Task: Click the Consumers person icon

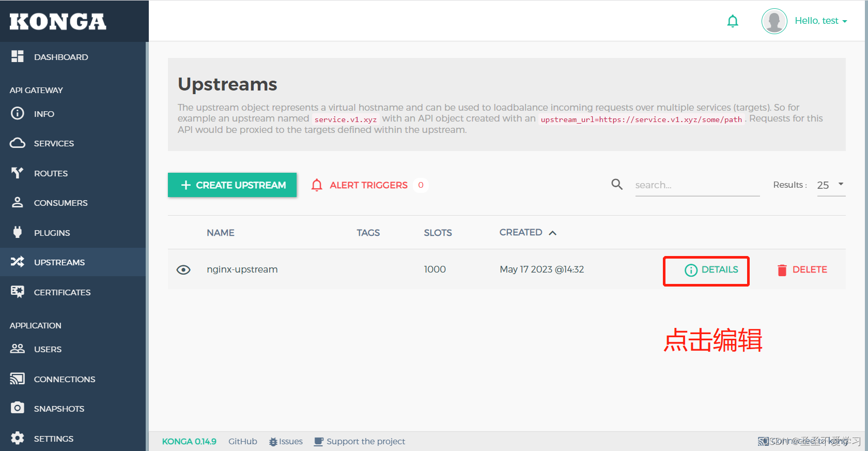Action: [18, 202]
